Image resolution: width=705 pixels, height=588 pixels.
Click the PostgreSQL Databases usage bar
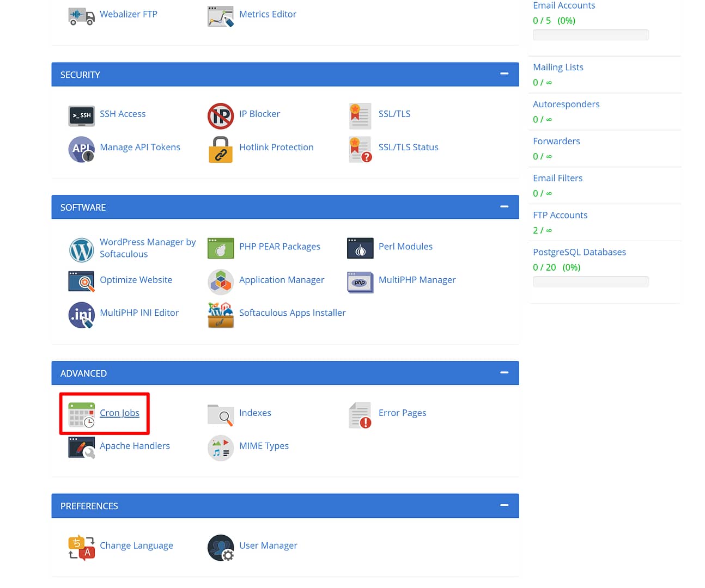click(x=591, y=281)
